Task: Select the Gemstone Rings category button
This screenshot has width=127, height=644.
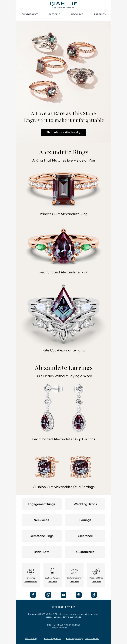Action: click(x=41, y=536)
